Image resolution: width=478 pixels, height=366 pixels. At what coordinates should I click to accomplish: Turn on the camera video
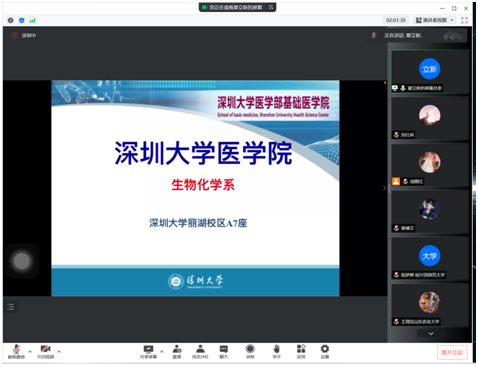[45, 352]
